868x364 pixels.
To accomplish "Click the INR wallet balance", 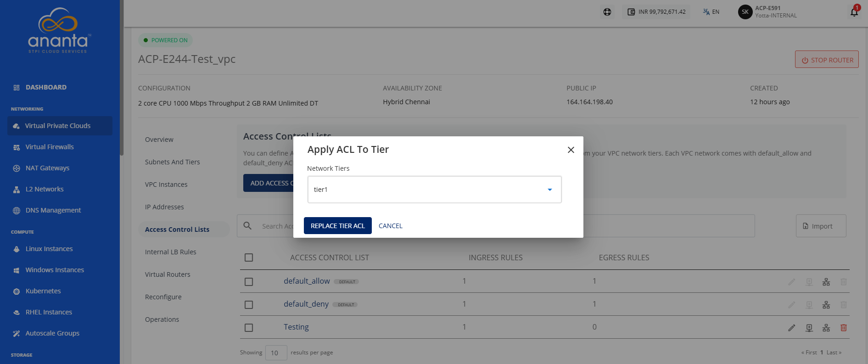I will (656, 12).
